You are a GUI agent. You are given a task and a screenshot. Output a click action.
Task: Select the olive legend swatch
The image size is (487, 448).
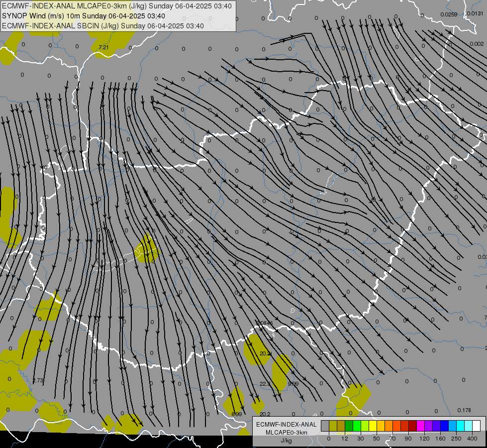[x=333, y=426]
